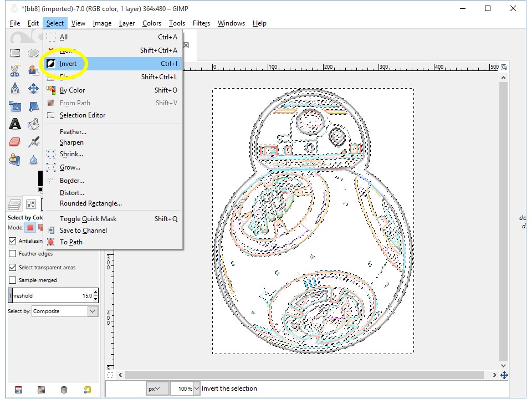Reset tool options to defaults icon

[87, 390]
